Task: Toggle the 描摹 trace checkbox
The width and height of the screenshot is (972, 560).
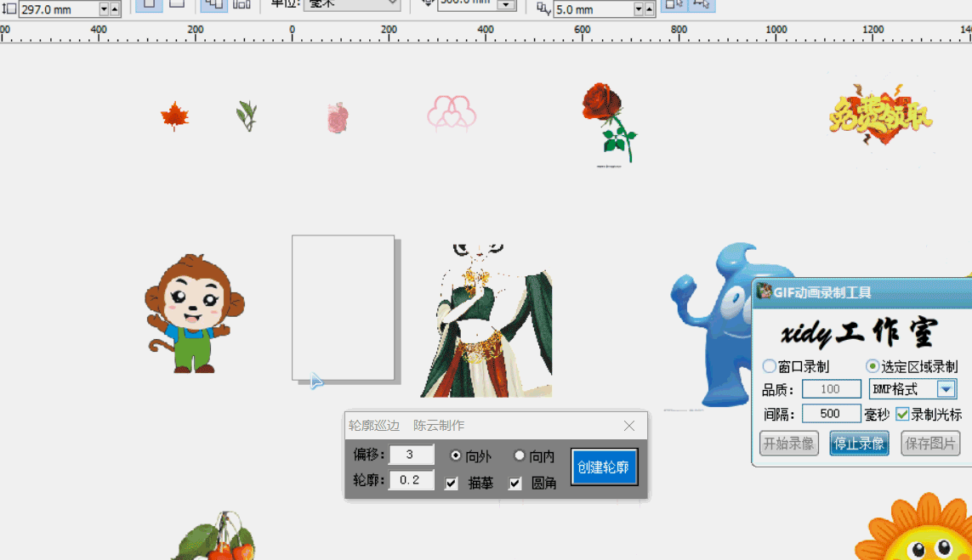Action: (452, 484)
